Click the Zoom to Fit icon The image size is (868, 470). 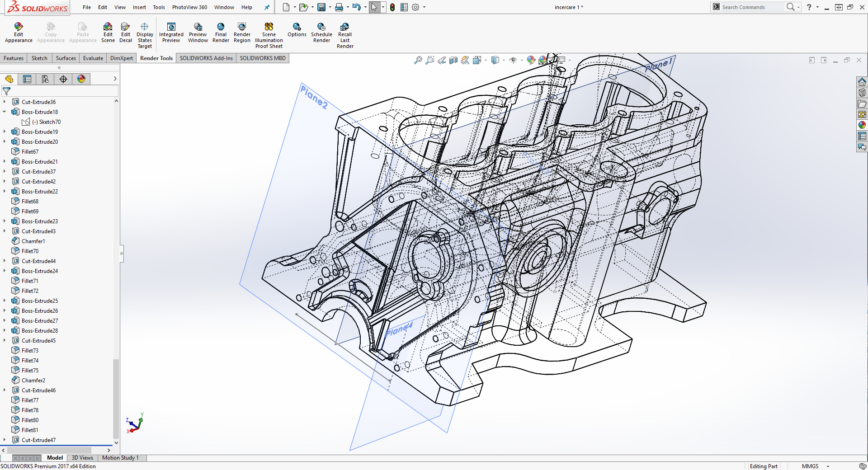[418, 60]
